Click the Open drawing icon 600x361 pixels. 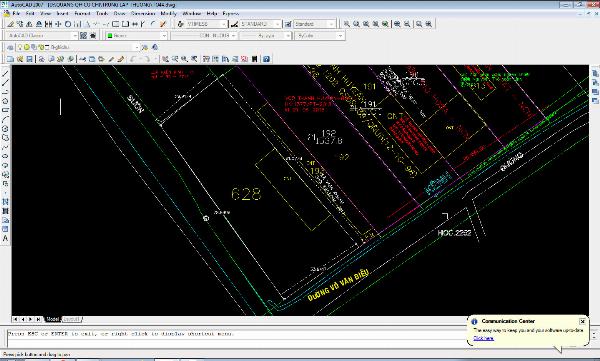tap(20, 59)
